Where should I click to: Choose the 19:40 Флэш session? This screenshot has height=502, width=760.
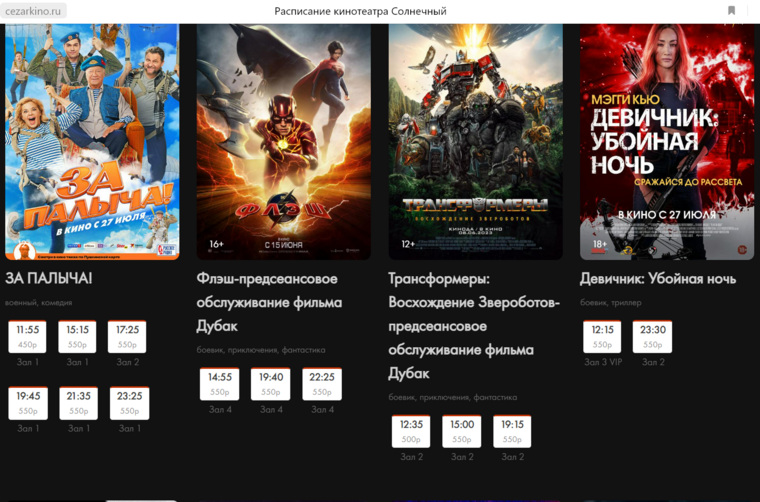[270, 384]
